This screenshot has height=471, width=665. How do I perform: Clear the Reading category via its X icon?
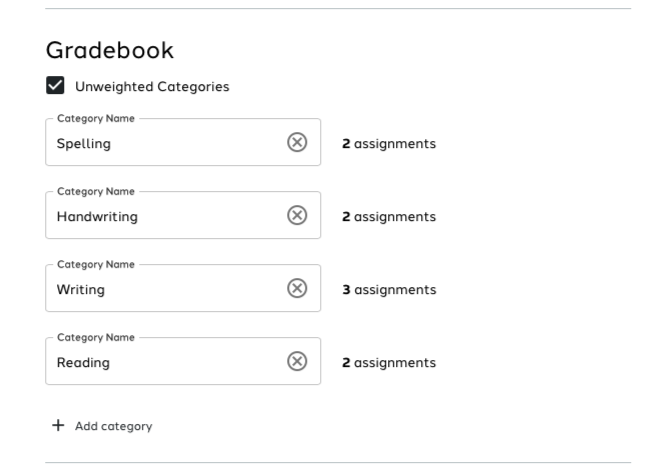[297, 361]
